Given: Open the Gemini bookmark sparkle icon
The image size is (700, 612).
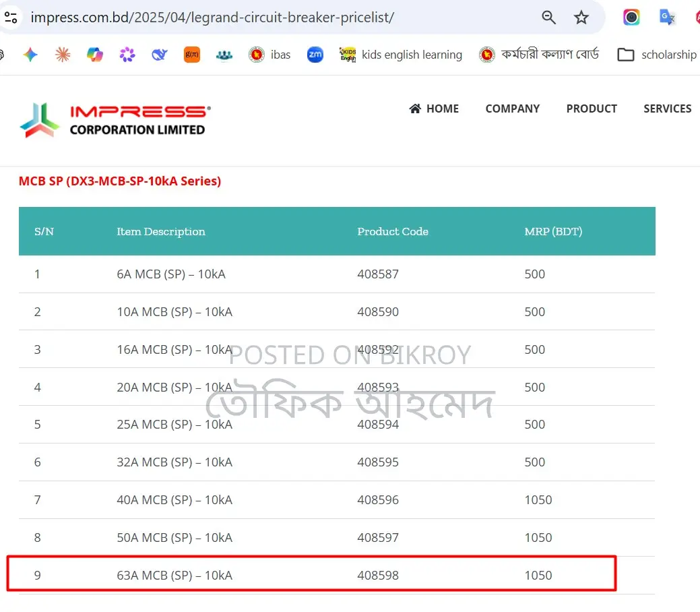Looking at the screenshot, I should coord(30,55).
